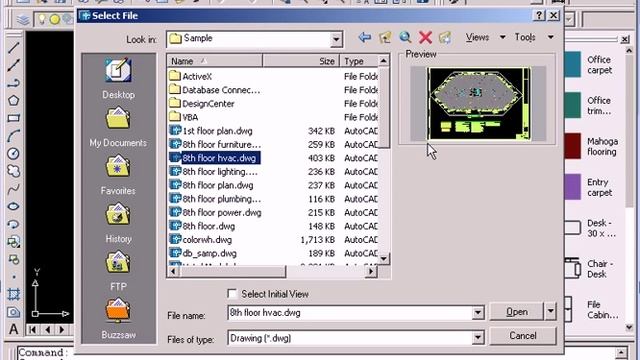Select 8th floor plumbing file

pyautogui.click(x=215, y=199)
